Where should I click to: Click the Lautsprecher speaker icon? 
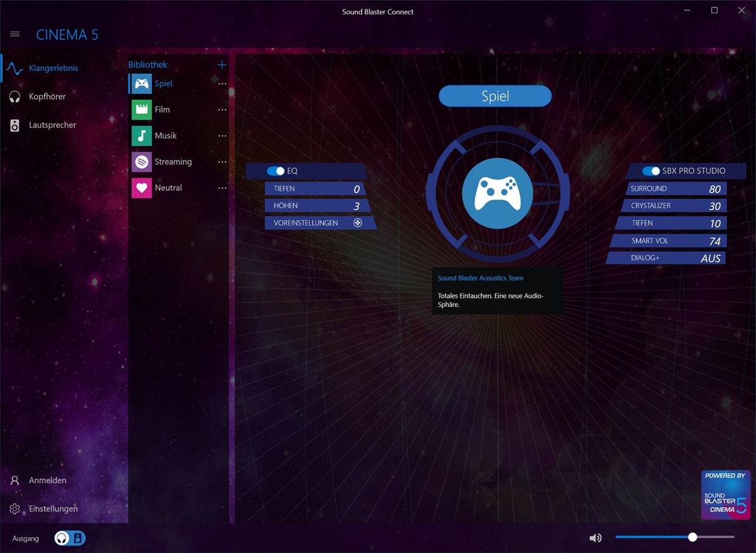coord(15,125)
